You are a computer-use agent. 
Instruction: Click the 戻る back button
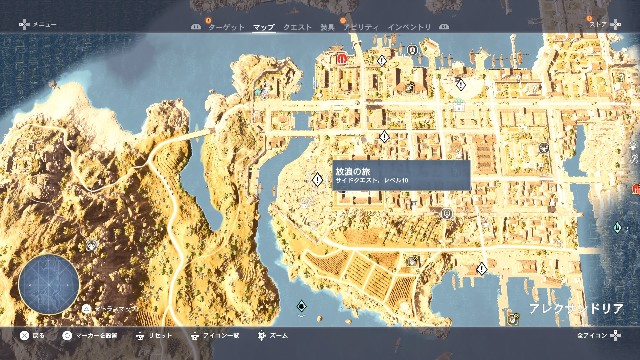pos(32,336)
